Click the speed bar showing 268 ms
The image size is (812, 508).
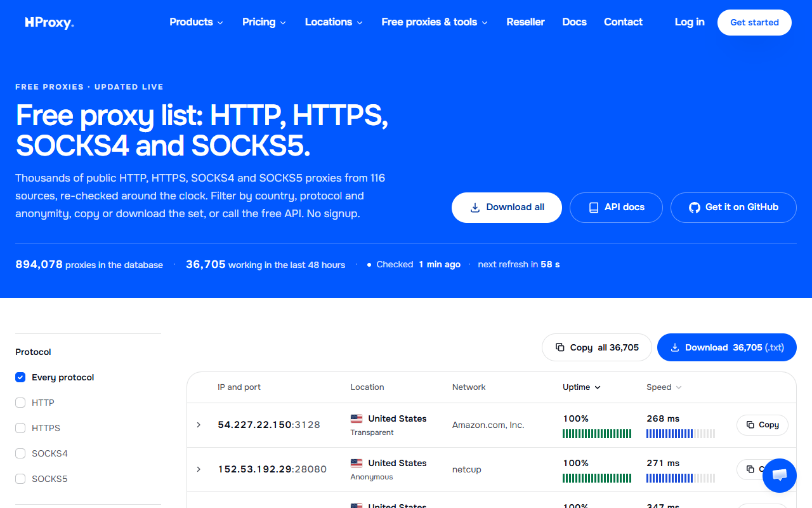[x=681, y=434]
